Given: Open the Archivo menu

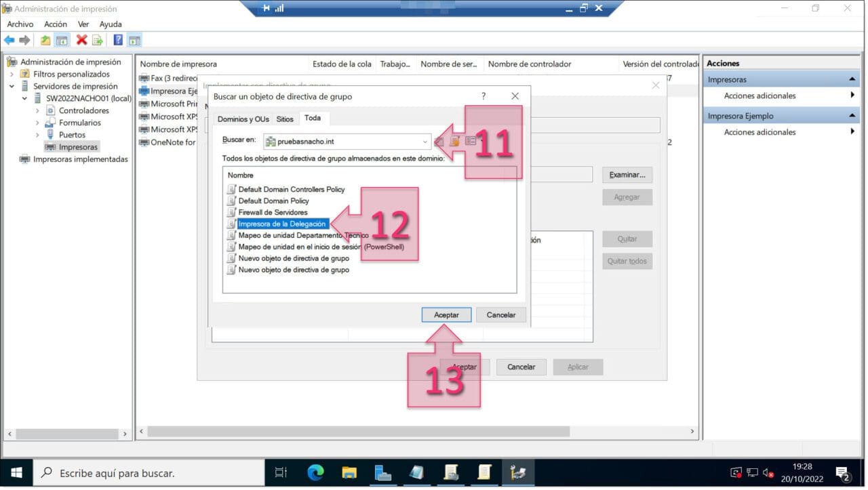Looking at the screenshot, I should tap(20, 24).
